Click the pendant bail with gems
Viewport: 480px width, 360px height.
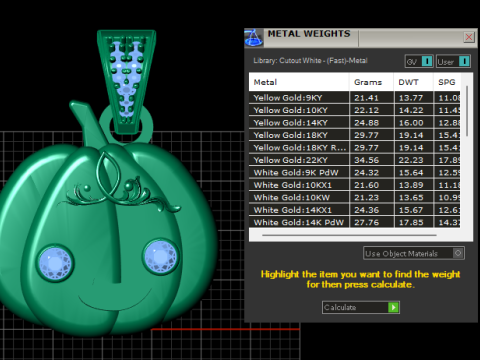[x=127, y=82]
